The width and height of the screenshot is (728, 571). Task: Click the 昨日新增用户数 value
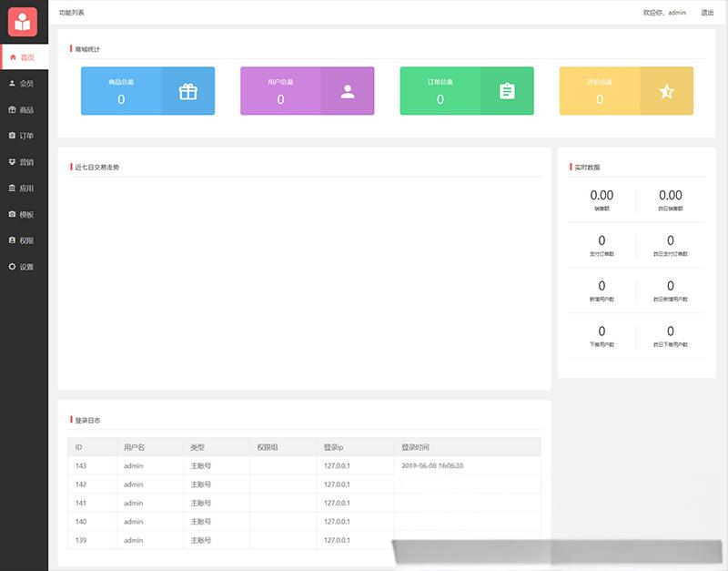[671, 286]
